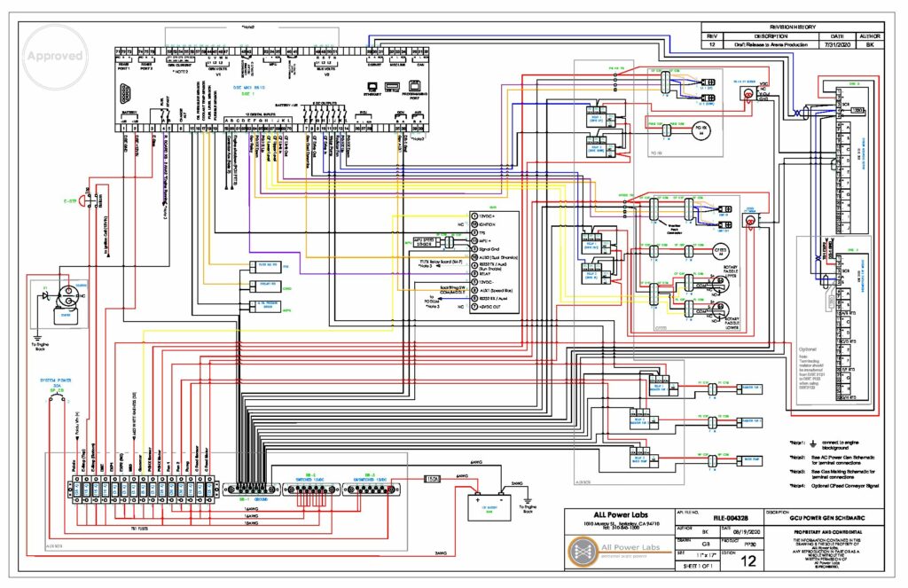908x588 pixels.
Task: Click the DB9 serial connector symbol on the DSE controller
Action: [126, 94]
